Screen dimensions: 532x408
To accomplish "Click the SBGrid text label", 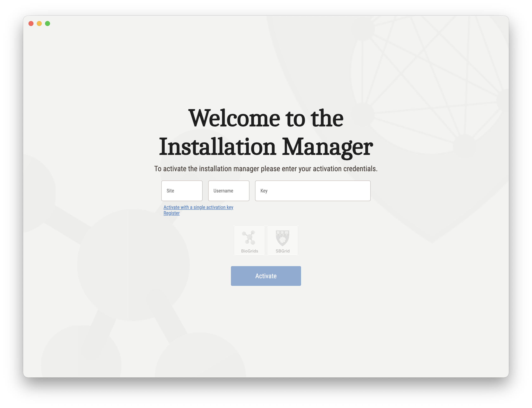I will [x=282, y=251].
